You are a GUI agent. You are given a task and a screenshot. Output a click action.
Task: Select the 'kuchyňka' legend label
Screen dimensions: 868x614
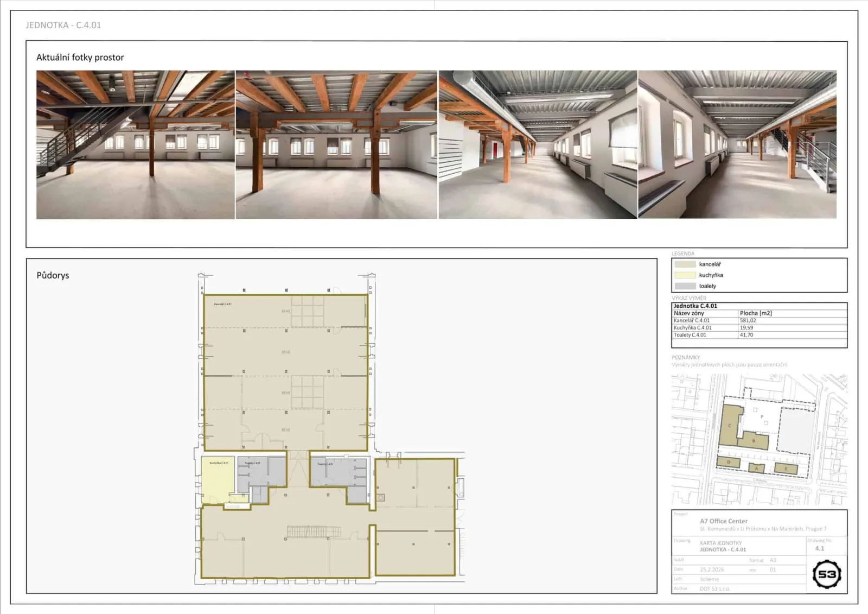711,275
